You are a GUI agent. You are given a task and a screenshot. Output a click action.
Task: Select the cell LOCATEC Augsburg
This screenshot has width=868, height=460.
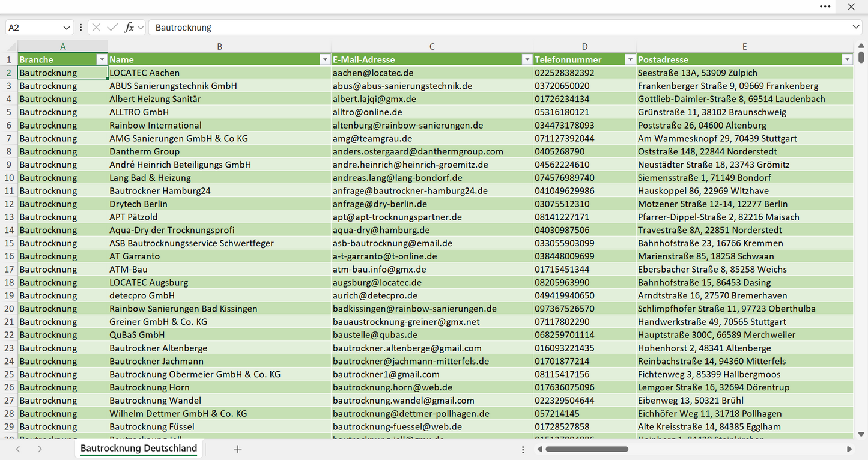click(x=220, y=282)
